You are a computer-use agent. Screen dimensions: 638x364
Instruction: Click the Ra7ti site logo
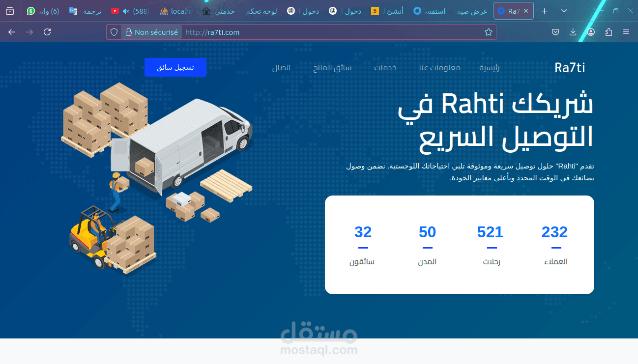pos(570,68)
